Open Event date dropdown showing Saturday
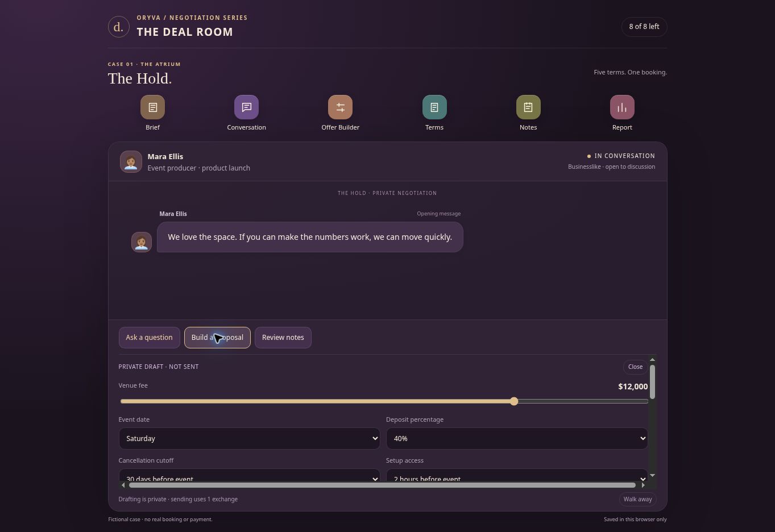 click(x=249, y=438)
